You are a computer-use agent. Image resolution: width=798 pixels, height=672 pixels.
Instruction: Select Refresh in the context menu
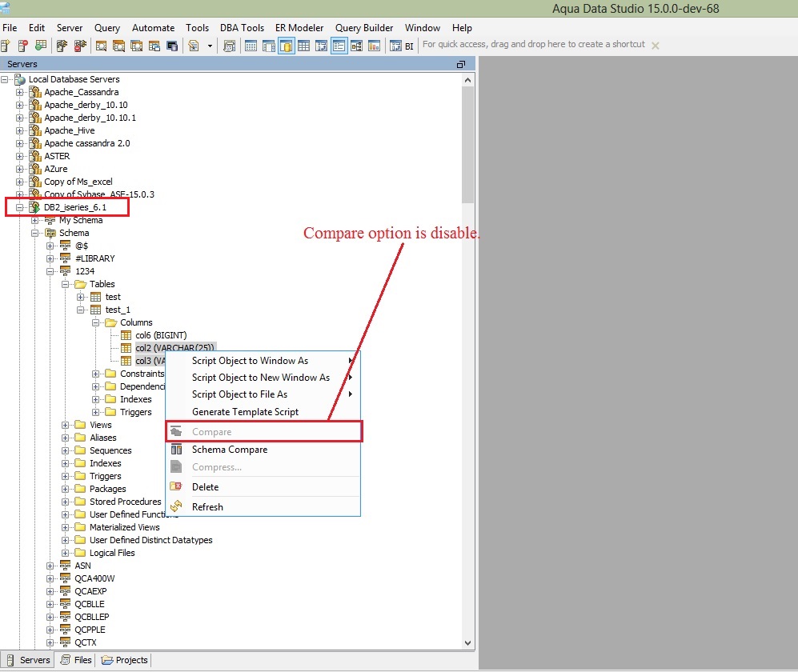point(263,506)
